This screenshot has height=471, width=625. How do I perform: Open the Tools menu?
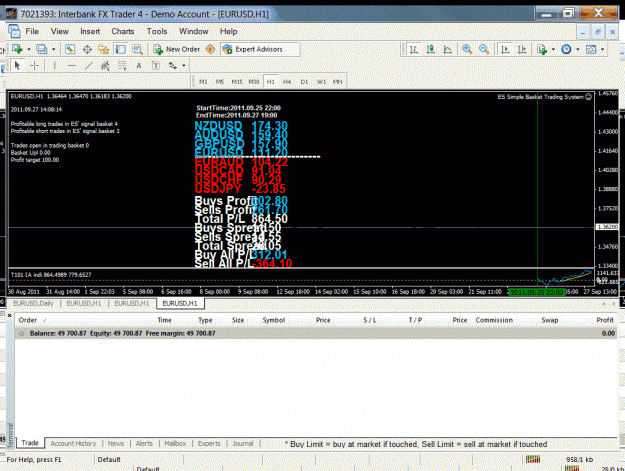[157, 31]
